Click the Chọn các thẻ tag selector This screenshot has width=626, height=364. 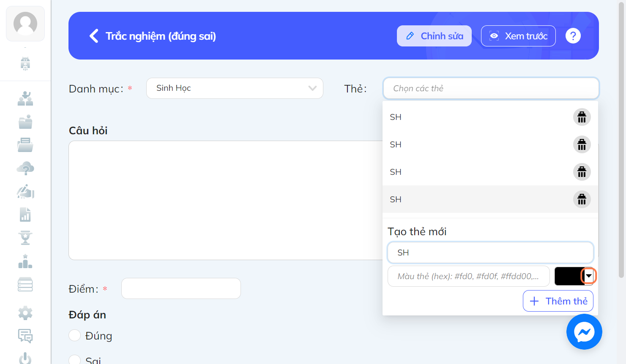[x=491, y=88]
